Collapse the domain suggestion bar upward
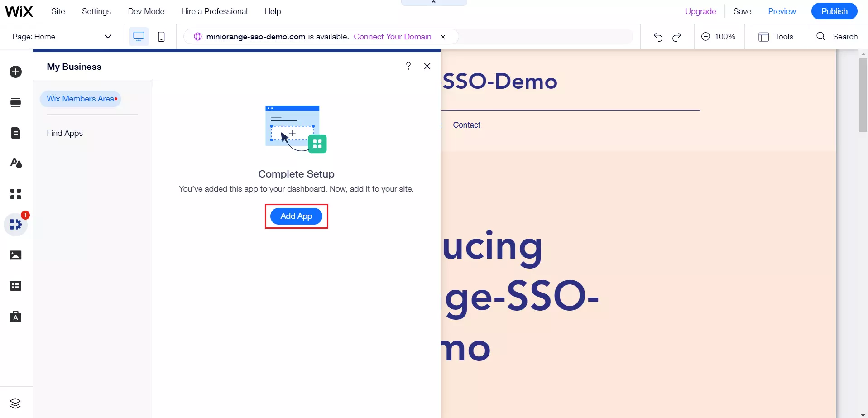868x418 pixels. point(433,2)
